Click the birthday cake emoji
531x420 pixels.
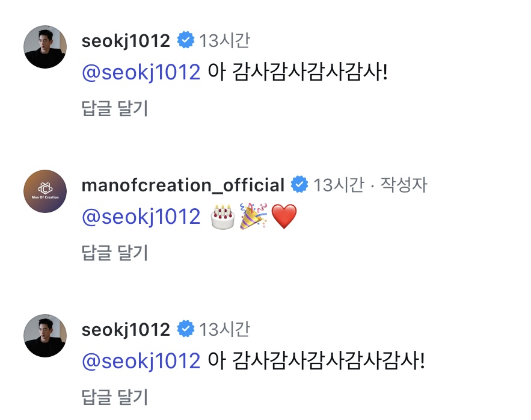pyautogui.click(x=222, y=216)
